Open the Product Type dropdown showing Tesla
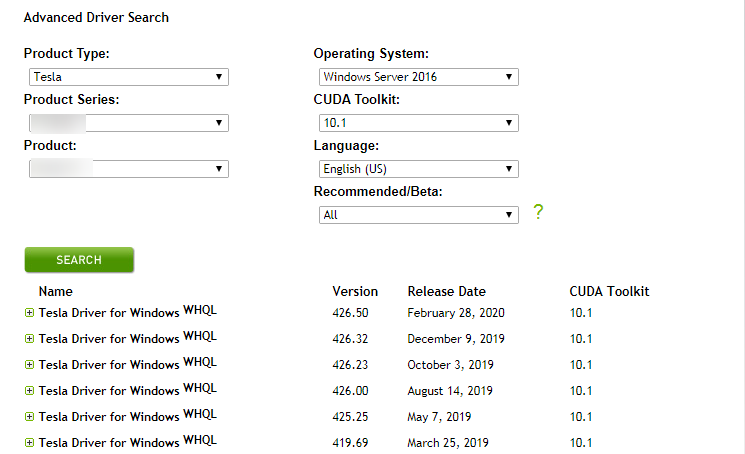The height and width of the screenshot is (454, 745). coord(129,77)
